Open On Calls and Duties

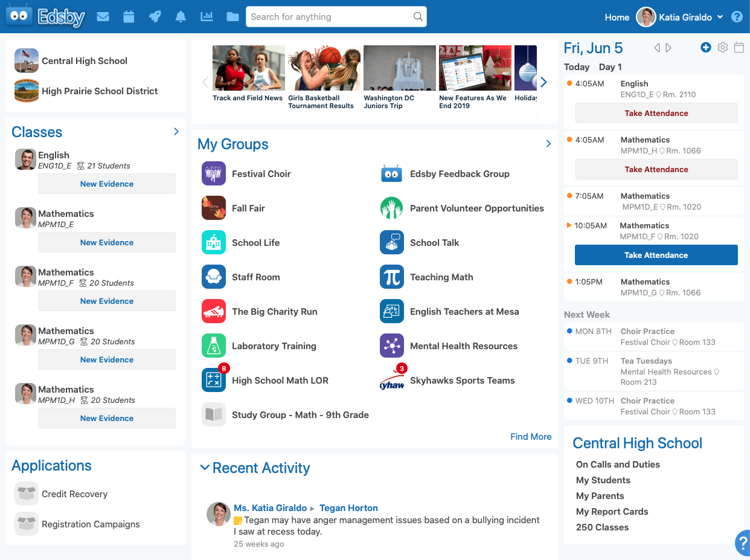tap(618, 465)
